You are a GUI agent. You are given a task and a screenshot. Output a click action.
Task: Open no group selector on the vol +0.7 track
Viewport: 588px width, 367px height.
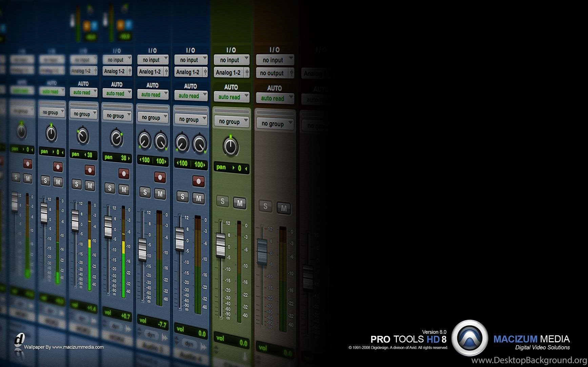point(117,116)
